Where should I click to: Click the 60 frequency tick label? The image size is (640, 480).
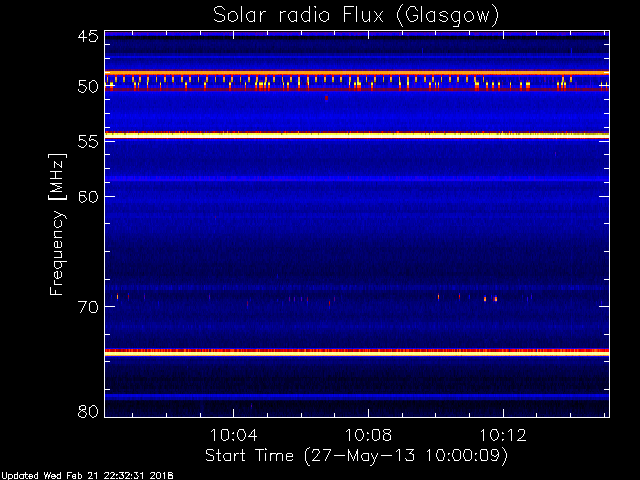coord(88,197)
